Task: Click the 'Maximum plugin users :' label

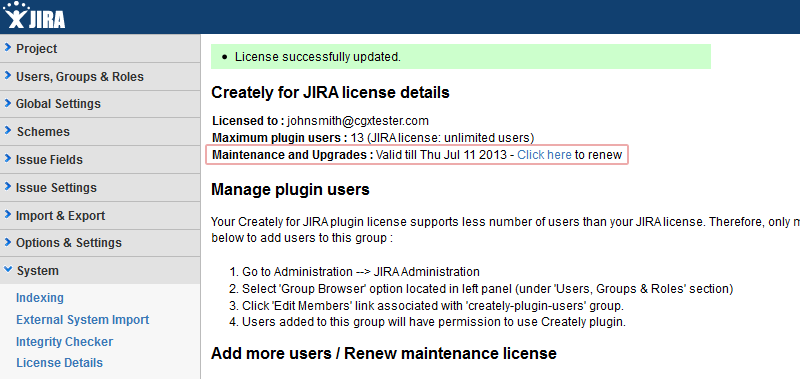Action: click(280, 138)
